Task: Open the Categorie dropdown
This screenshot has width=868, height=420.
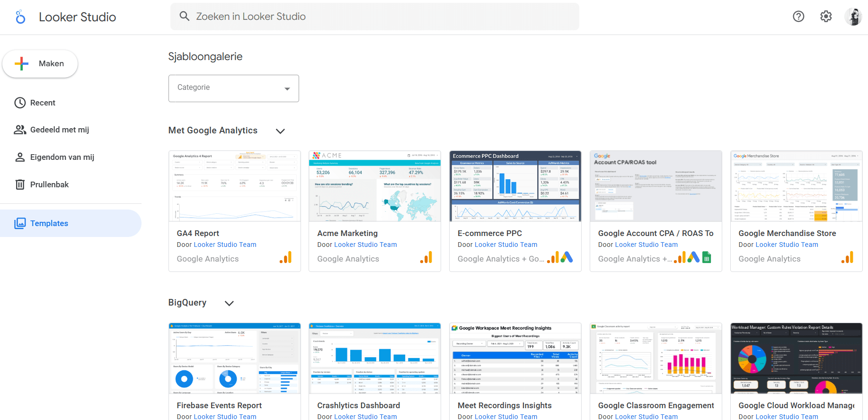Action: coord(234,88)
